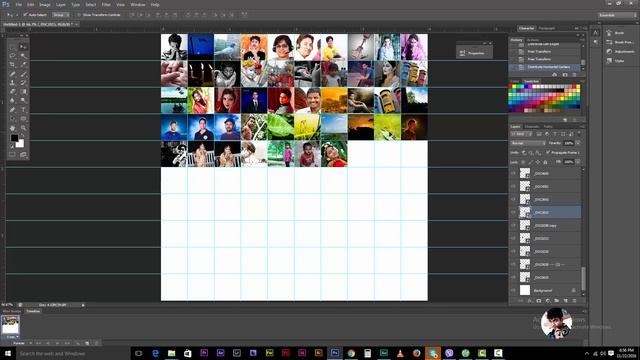Delete layer trash icon in Layers panel
Viewport: 640px width, 360px height.
click(575, 301)
